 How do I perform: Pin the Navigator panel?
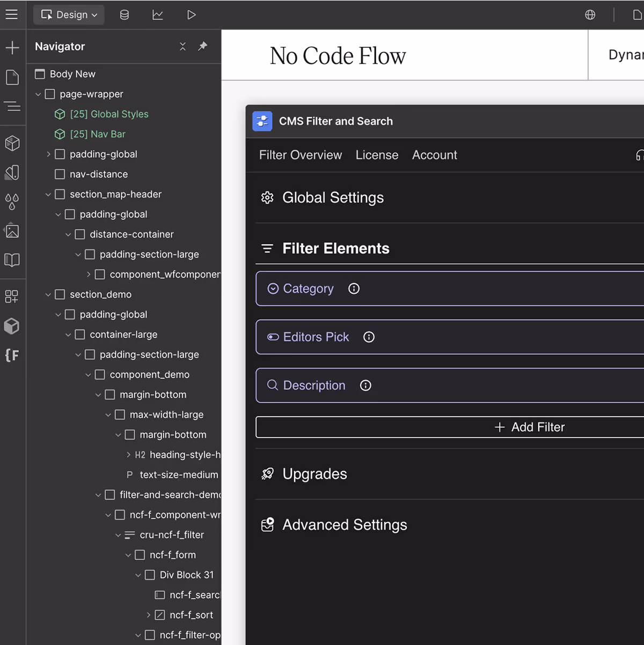coord(202,47)
